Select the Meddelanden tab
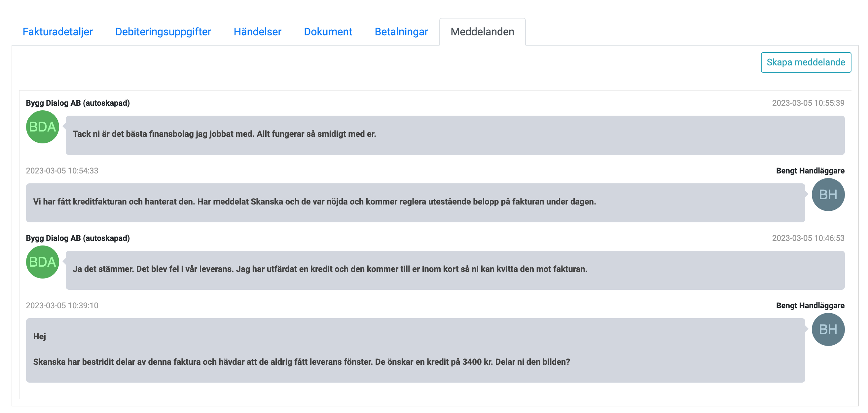Image resolution: width=868 pixels, height=413 pixels. tap(482, 32)
